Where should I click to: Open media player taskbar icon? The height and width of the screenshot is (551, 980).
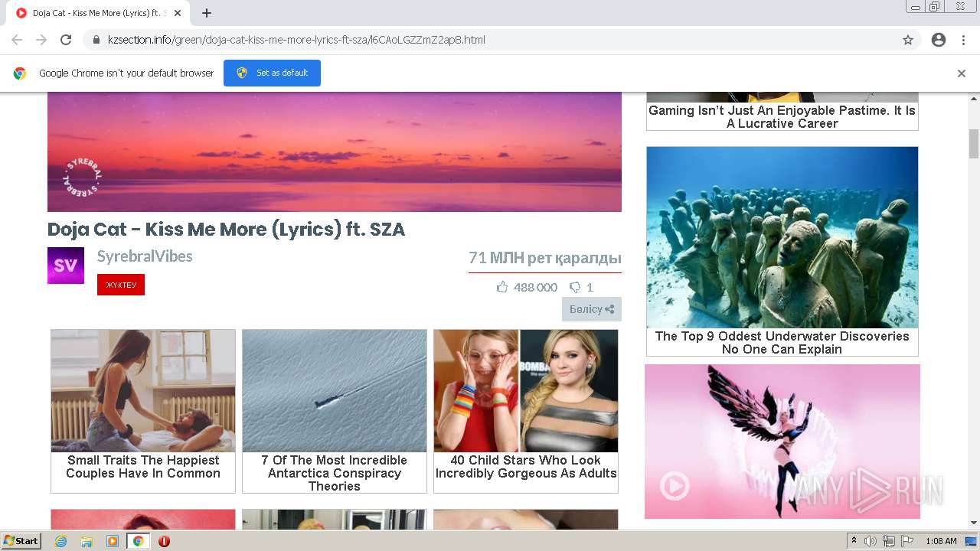(x=113, y=541)
